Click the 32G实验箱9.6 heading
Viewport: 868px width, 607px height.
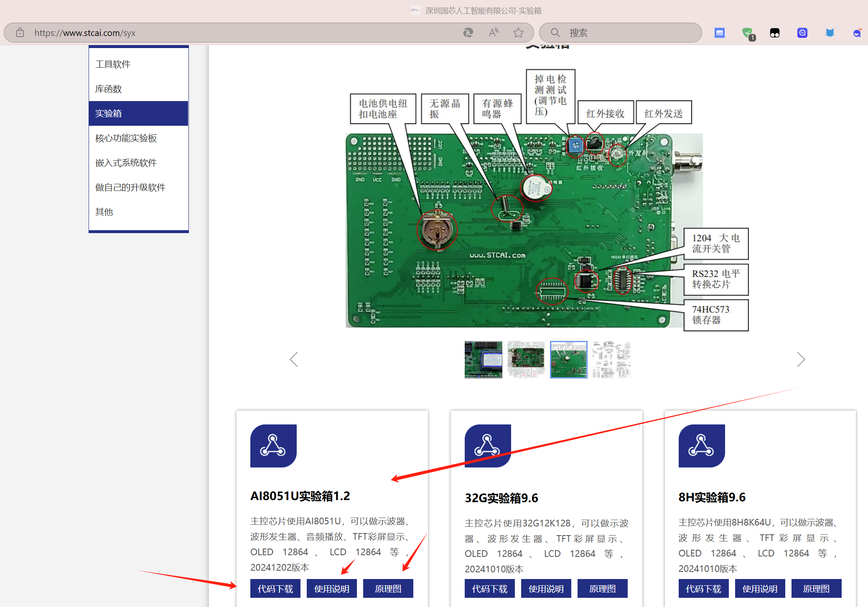coord(501,498)
